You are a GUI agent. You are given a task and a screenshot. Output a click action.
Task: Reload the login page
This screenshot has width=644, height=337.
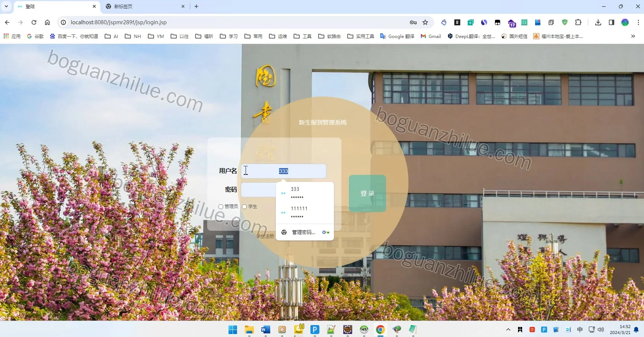tap(34, 22)
